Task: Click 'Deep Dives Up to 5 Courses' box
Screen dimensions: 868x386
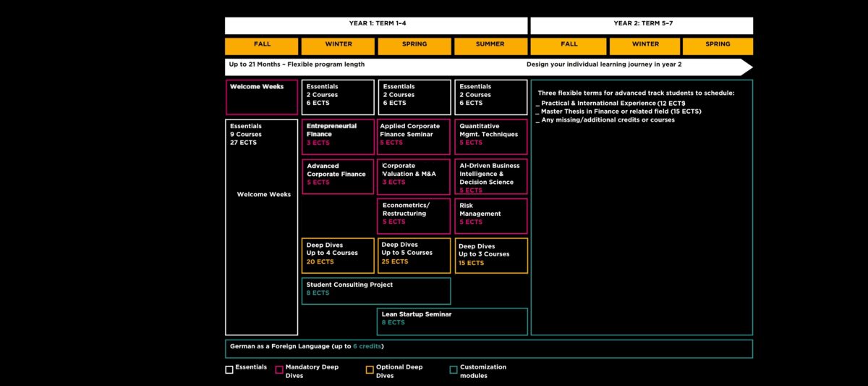Action: [414, 256]
